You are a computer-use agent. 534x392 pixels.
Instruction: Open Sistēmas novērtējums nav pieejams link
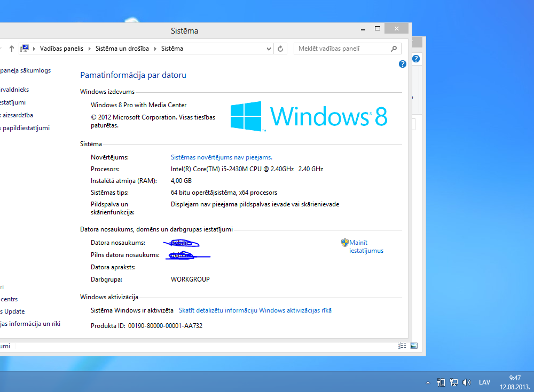pos(221,157)
